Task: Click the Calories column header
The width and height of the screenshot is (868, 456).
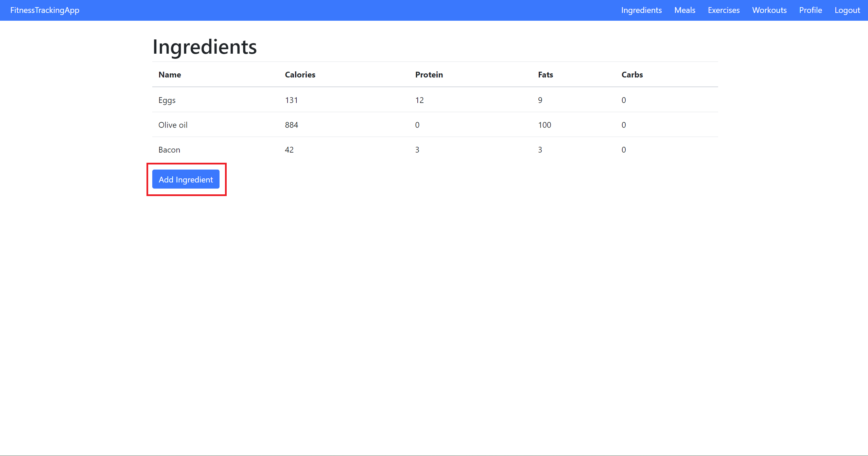Action: (x=300, y=75)
